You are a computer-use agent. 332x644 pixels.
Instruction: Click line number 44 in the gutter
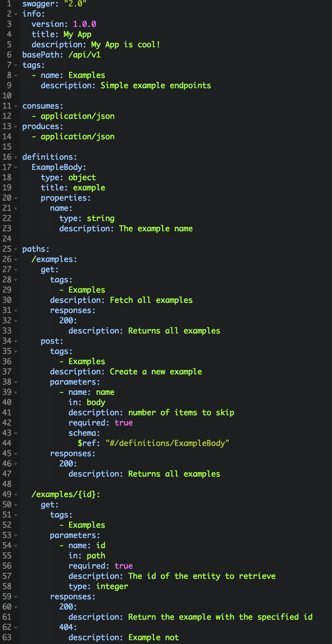(x=7, y=443)
